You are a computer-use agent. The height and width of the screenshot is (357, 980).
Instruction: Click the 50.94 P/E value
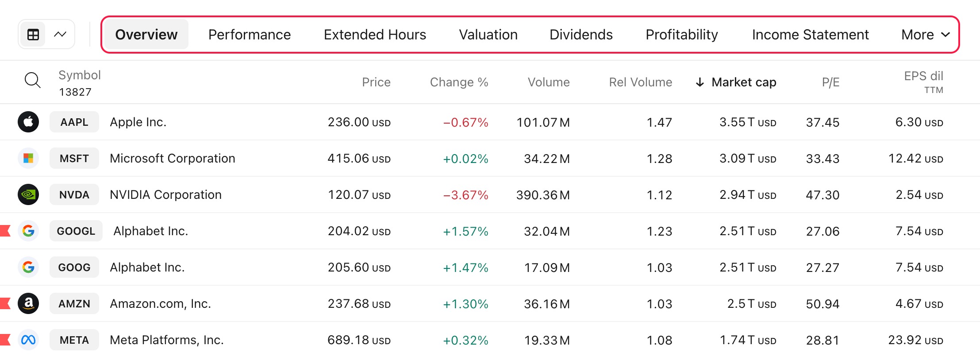[822, 304]
